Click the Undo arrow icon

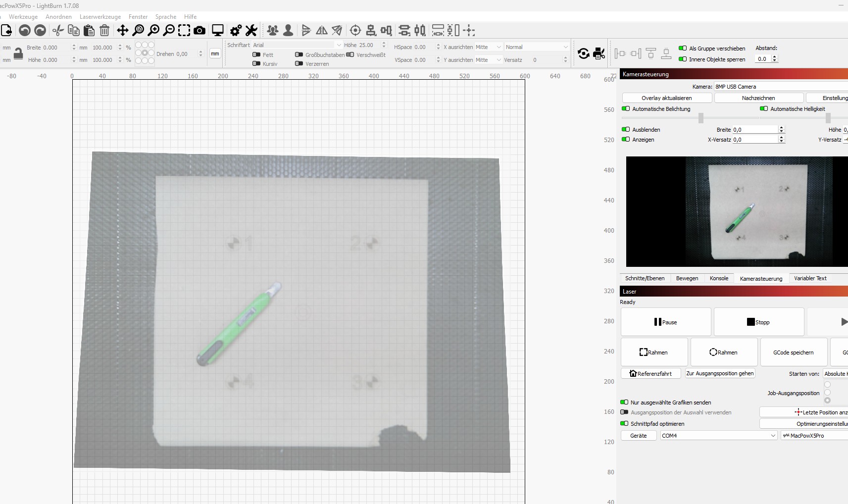24,30
